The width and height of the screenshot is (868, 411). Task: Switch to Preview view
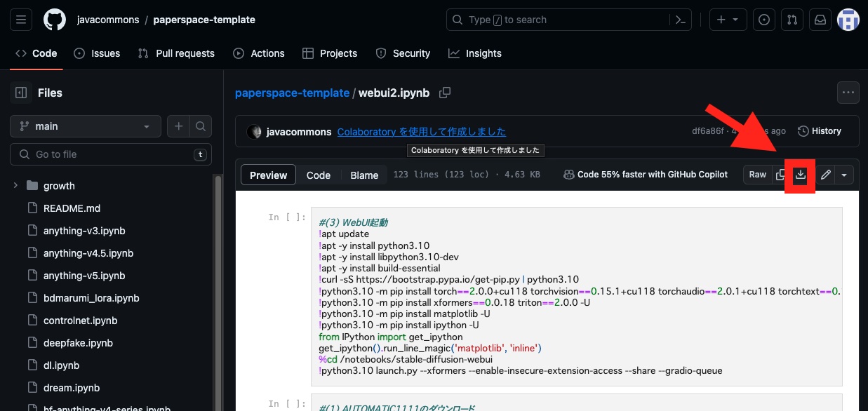(268, 175)
